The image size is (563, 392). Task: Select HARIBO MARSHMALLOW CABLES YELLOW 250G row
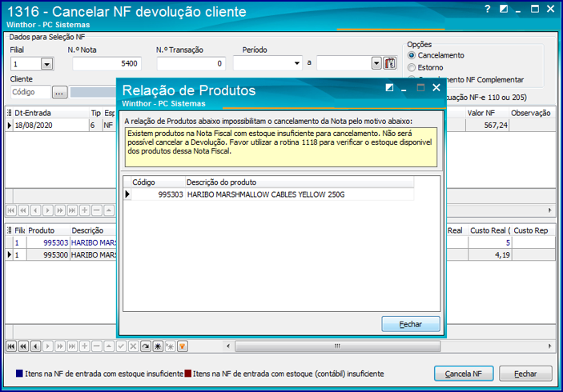coord(269,194)
